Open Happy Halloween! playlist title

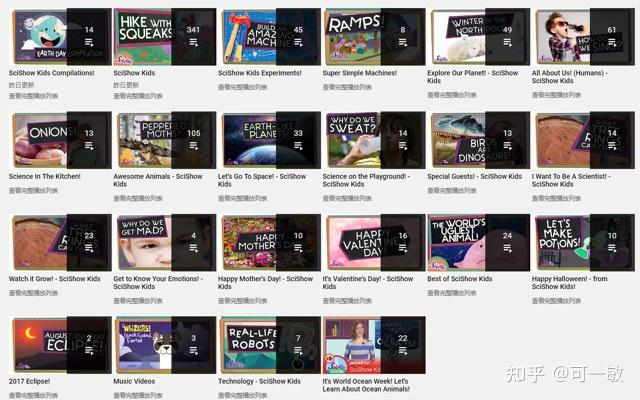pyautogui.click(x=570, y=282)
